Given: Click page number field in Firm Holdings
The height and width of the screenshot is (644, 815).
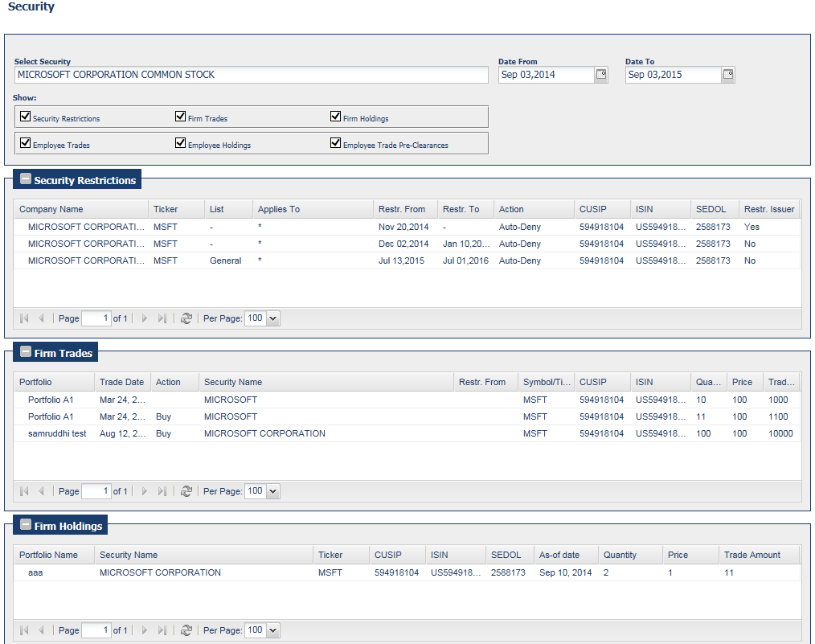Looking at the screenshot, I should pyautogui.click(x=96, y=630).
